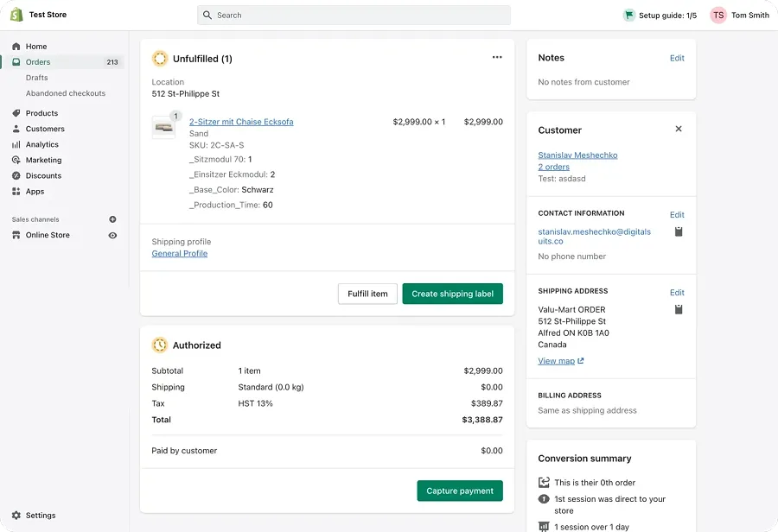Open Stanislav Meshechko customer link
The image size is (778, 532).
pos(577,155)
